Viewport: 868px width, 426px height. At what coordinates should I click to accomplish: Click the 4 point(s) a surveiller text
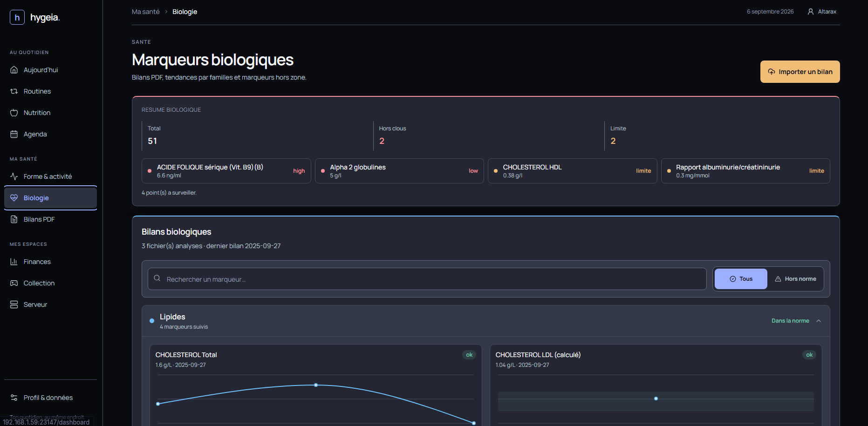pyautogui.click(x=169, y=193)
